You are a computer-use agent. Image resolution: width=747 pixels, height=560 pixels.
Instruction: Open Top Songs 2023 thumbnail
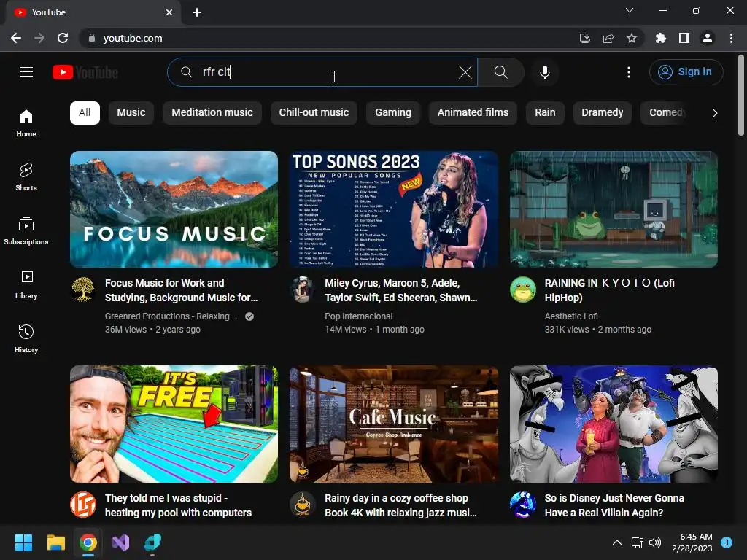pos(394,209)
